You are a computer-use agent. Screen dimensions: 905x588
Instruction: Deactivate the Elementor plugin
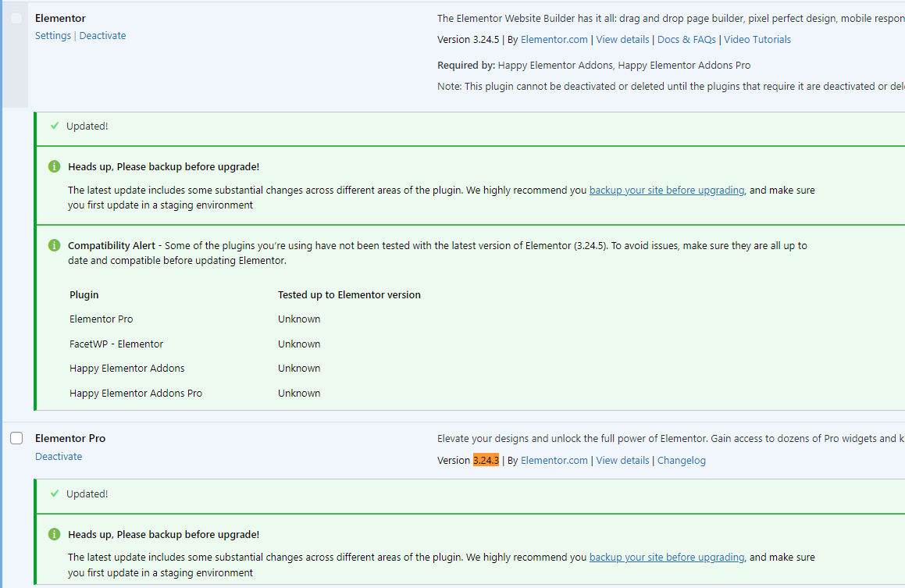102,36
